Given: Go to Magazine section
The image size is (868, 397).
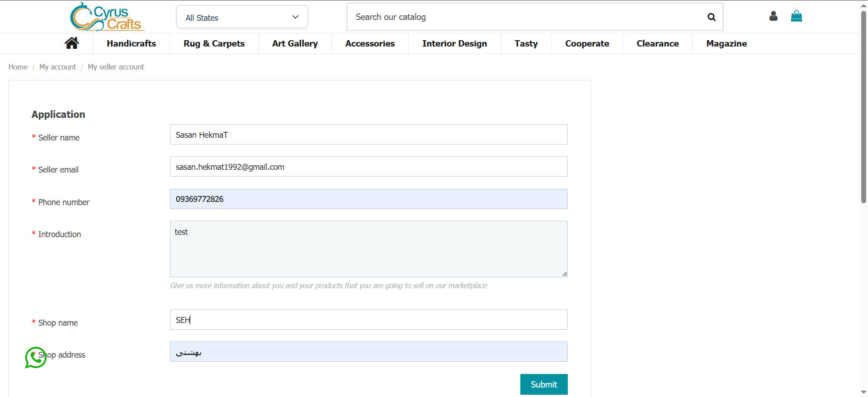Looking at the screenshot, I should (x=726, y=43).
